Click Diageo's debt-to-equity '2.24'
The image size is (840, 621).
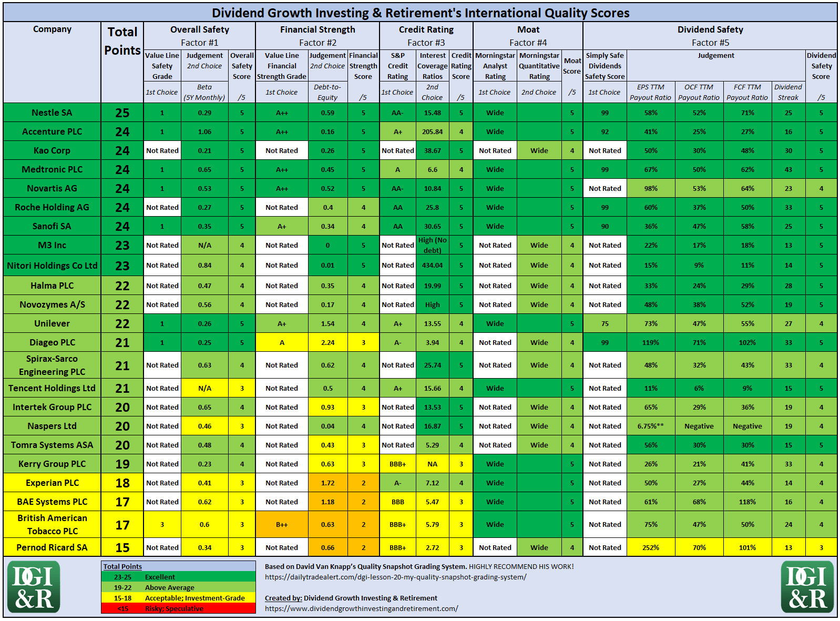click(328, 342)
